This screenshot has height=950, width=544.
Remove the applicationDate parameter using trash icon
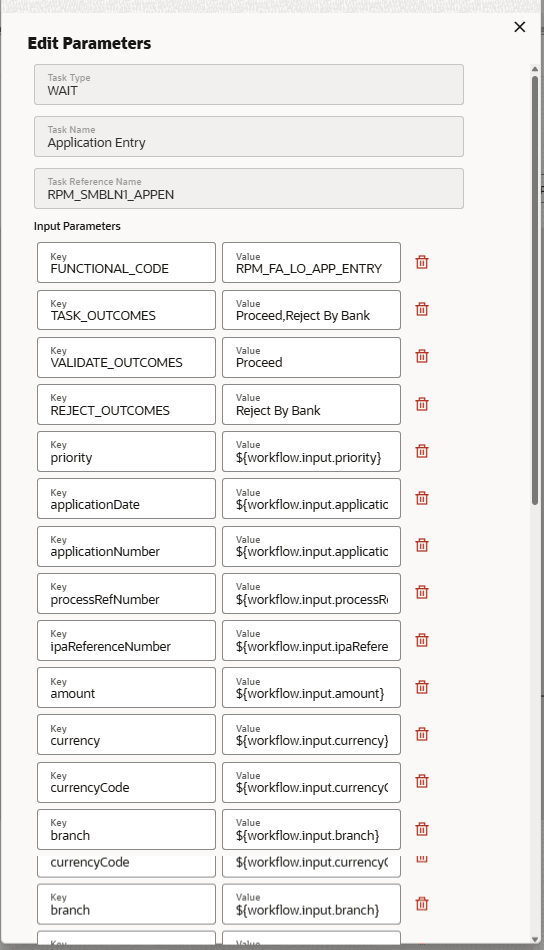click(422, 498)
